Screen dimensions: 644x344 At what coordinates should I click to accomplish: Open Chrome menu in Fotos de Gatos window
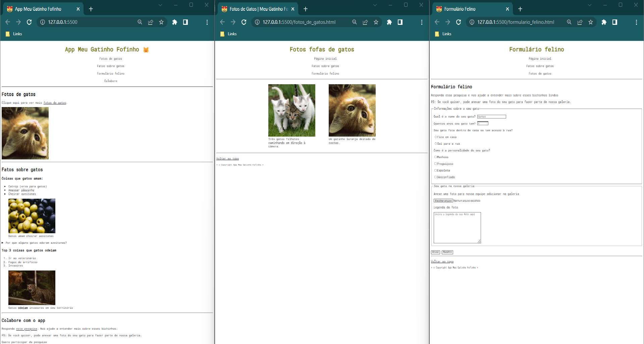point(422,22)
